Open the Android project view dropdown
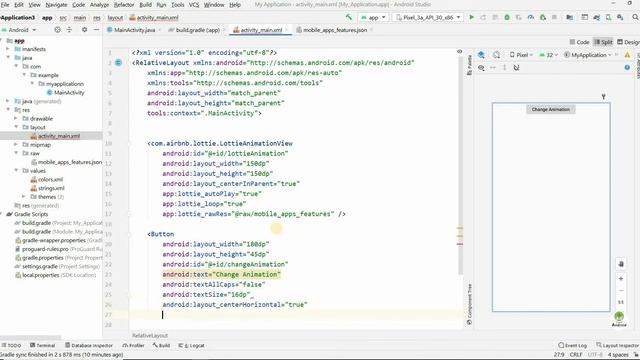The height and width of the screenshot is (360, 640). 19,30
